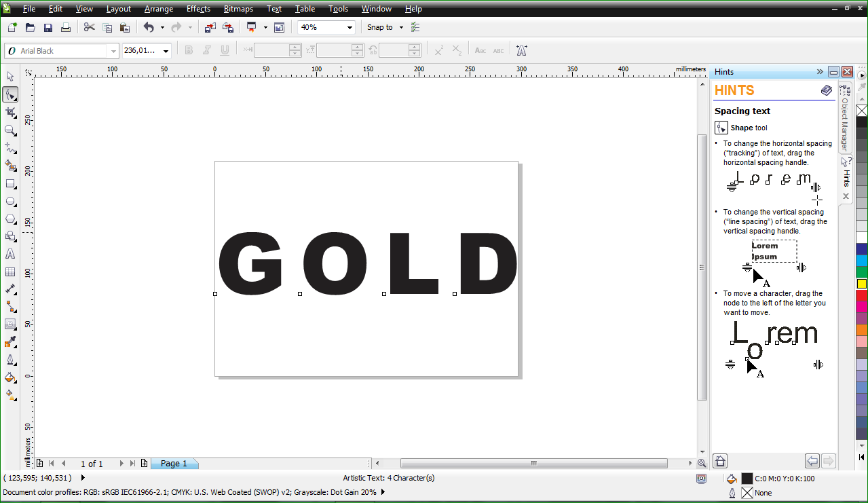Select the Ellipse tool
Image resolution: width=868 pixels, height=503 pixels.
click(10, 201)
